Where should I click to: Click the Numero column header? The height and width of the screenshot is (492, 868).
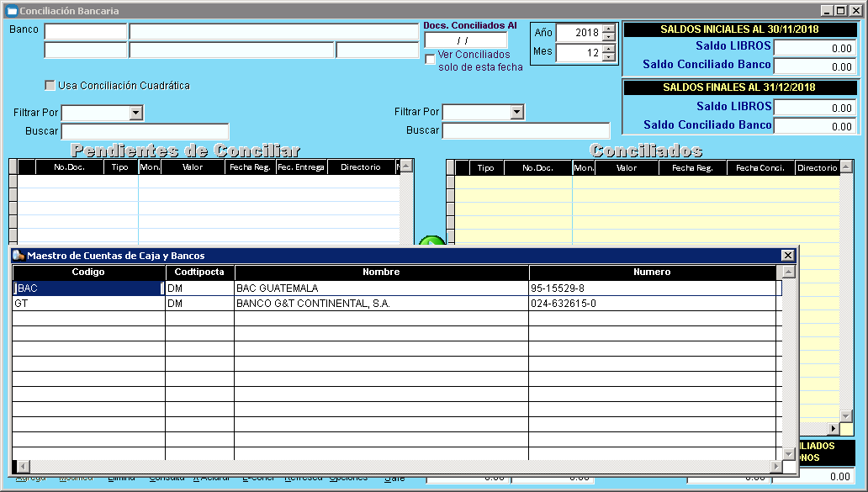[652, 272]
